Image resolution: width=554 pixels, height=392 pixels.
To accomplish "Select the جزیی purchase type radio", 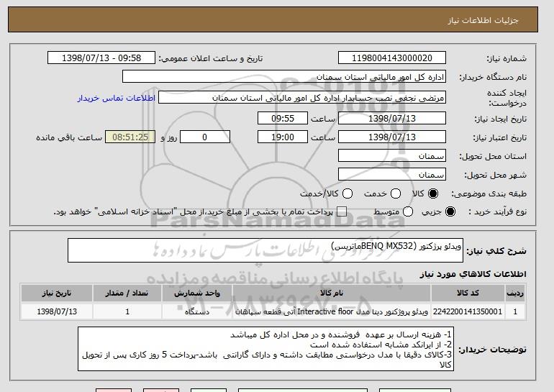I will point(450,211).
